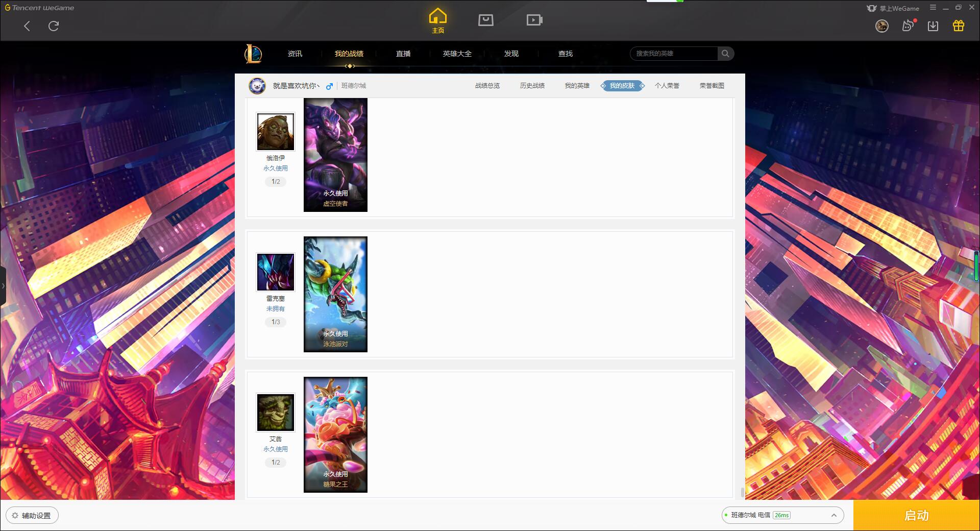Open the gift box icon
The width and height of the screenshot is (980, 531).
[959, 26]
